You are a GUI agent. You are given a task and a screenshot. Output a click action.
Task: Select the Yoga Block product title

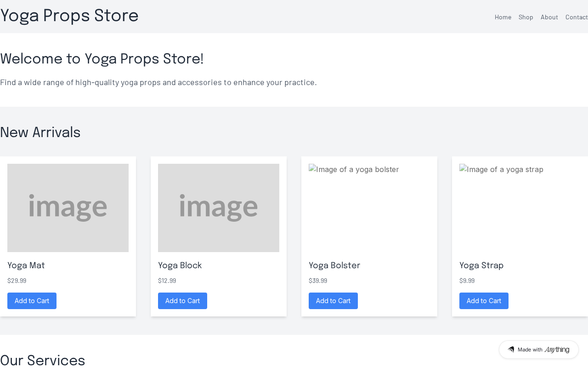coord(180,265)
